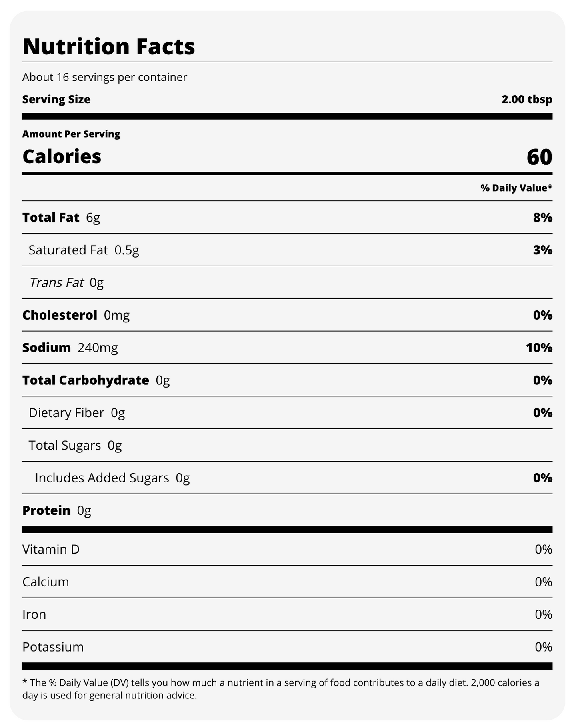578x728 pixels.
Task: Select the Total Carbohydrate label
Action: (x=86, y=380)
